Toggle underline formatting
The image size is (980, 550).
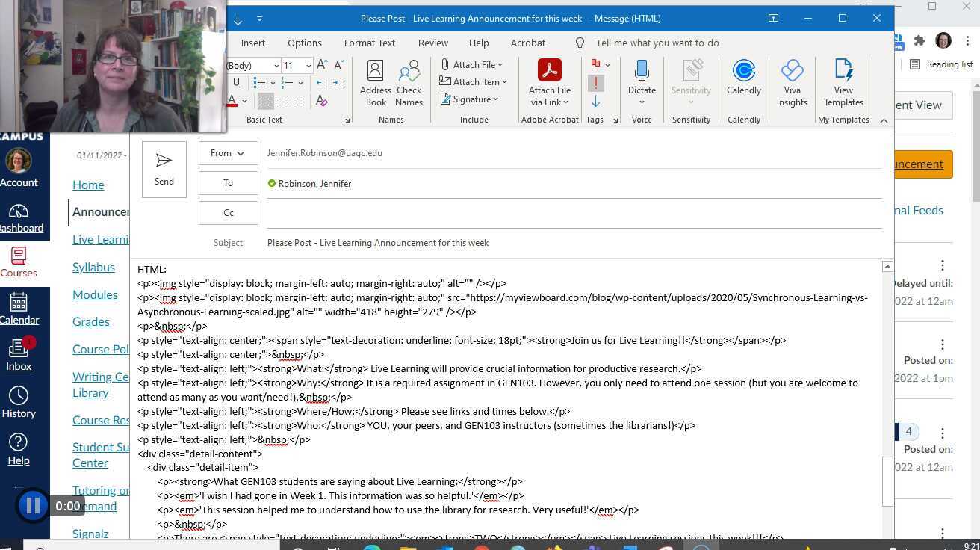pyautogui.click(x=237, y=82)
